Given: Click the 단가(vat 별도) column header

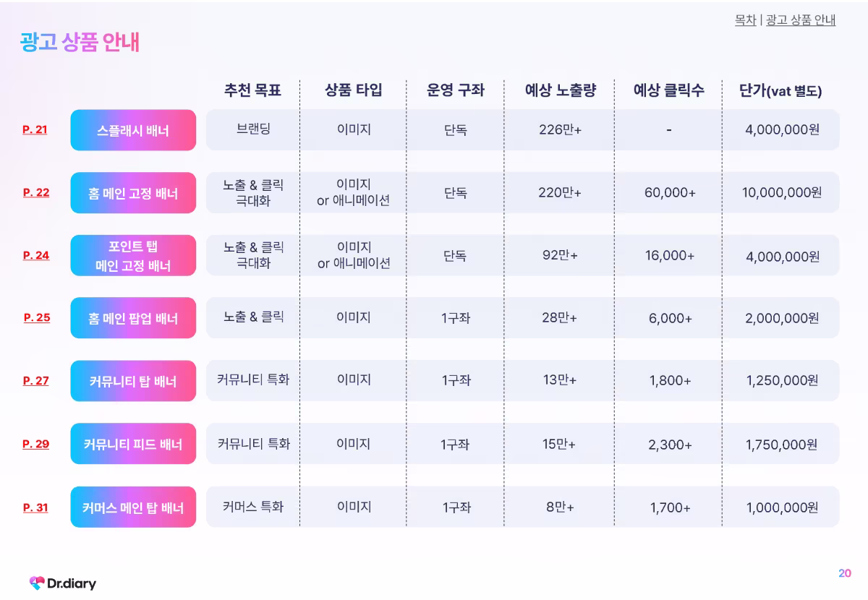Looking at the screenshot, I should click(x=780, y=91).
